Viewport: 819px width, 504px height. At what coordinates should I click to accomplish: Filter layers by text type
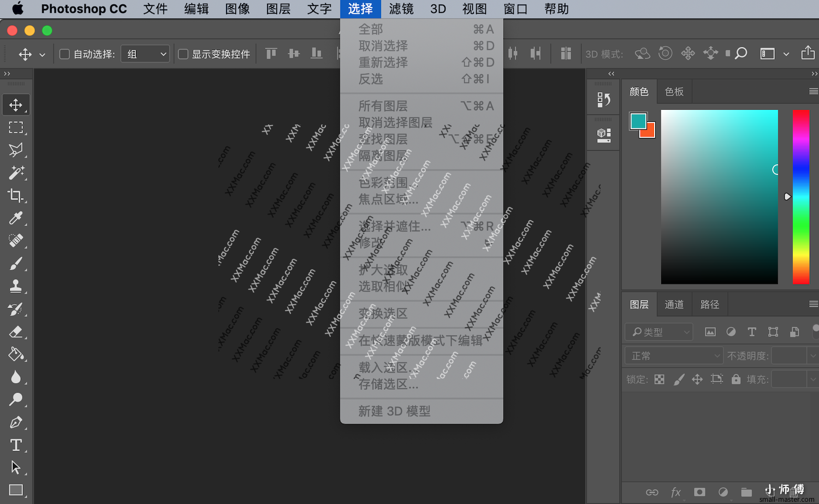click(x=752, y=331)
